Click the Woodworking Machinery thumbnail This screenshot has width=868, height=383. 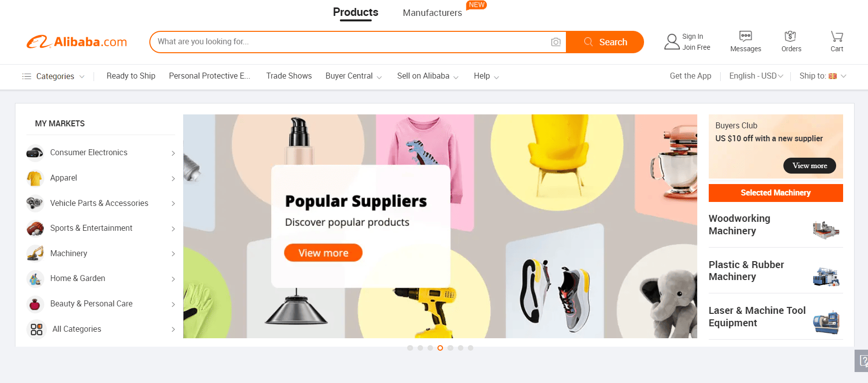tap(826, 229)
